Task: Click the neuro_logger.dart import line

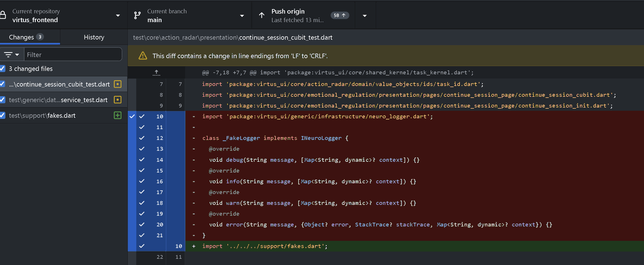Action: (317, 117)
